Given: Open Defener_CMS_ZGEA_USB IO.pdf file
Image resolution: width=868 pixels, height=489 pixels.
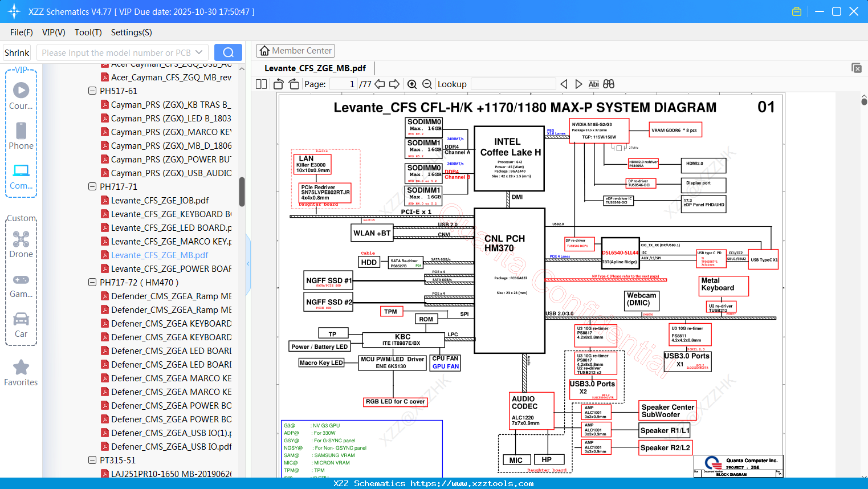Looking at the screenshot, I should (x=171, y=446).
